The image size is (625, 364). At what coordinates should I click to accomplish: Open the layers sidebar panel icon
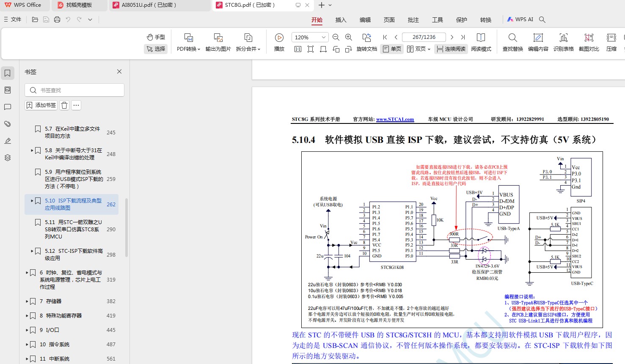[8, 158]
